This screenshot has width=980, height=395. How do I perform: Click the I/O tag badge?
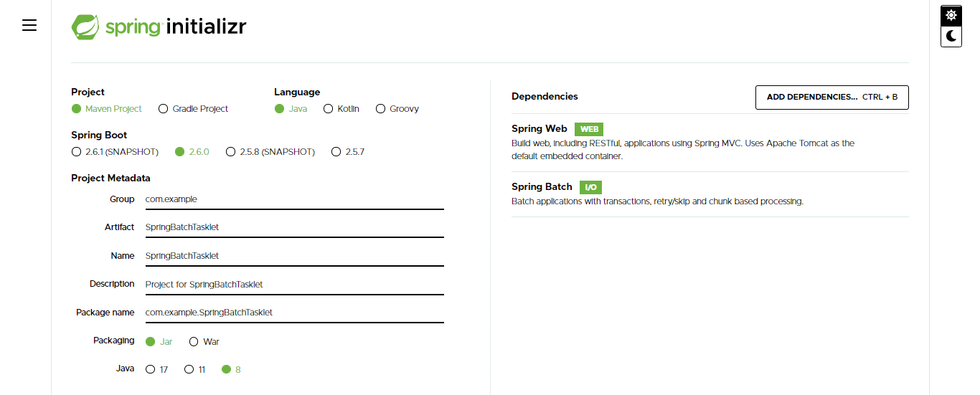click(590, 187)
